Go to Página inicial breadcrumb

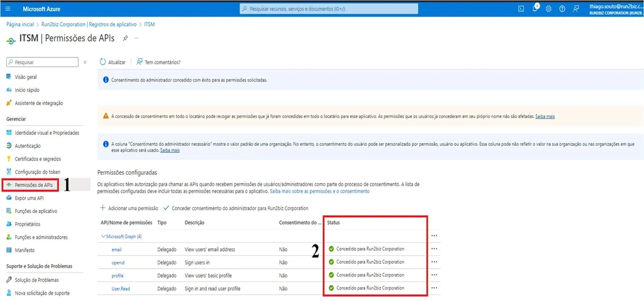pos(20,24)
